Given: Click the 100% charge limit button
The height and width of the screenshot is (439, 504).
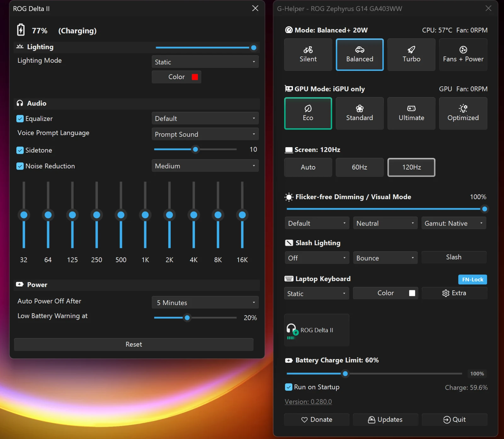Looking at the screenshot, I should point(477,373).
